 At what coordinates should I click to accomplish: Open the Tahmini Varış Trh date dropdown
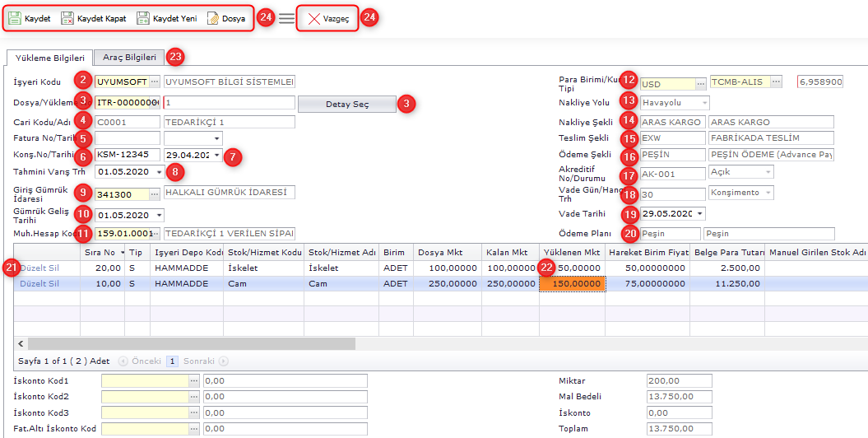coord(158,172)
